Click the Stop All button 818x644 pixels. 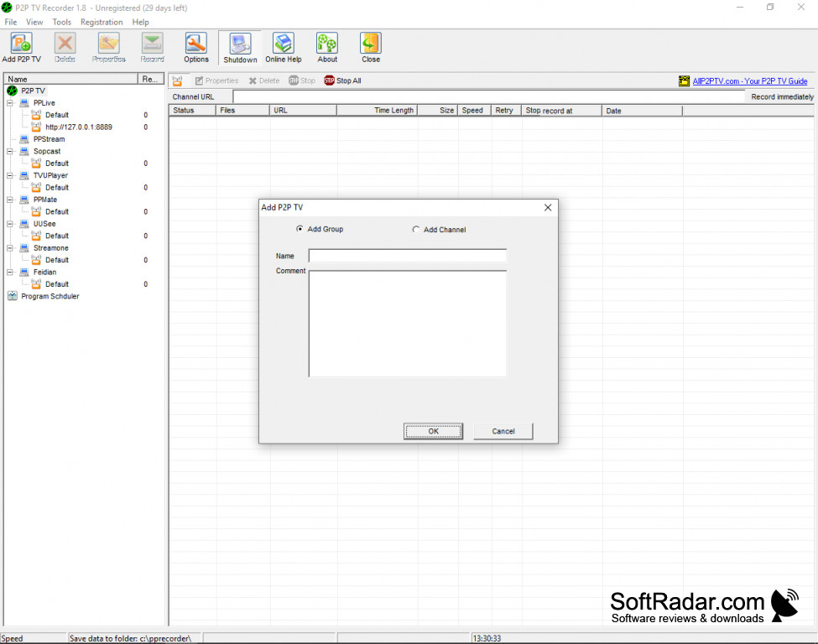click(x=343, y=80)
